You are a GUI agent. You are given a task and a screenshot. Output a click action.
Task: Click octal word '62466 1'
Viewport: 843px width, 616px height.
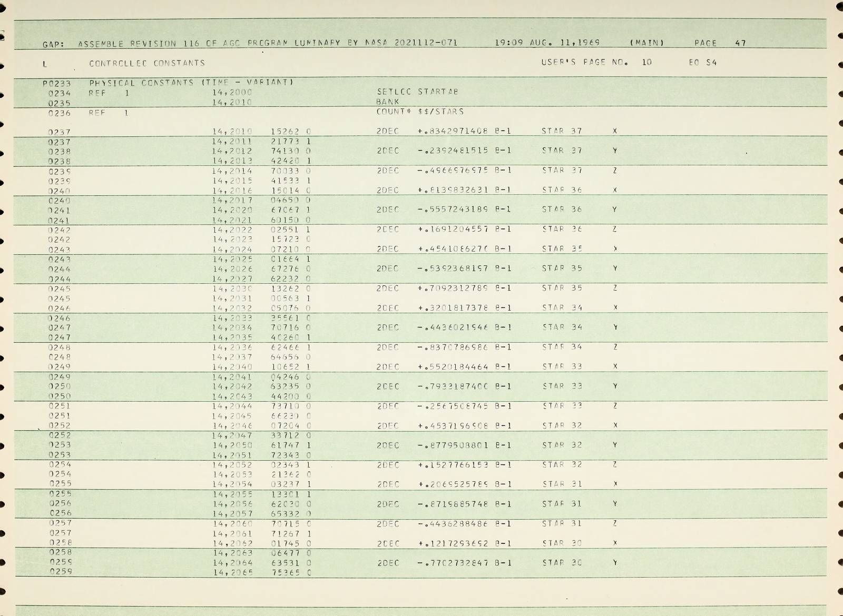click(291, 347)
